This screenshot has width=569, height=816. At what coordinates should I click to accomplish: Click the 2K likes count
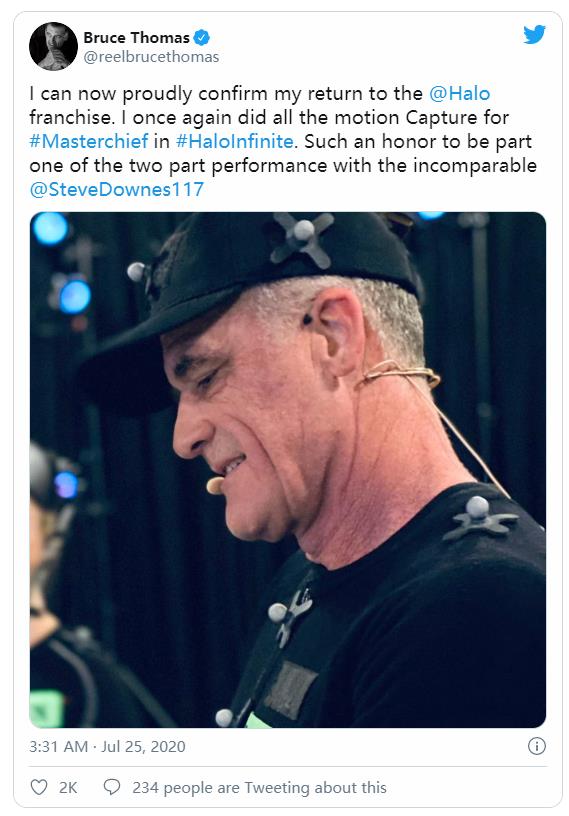[x=68, y=787]
